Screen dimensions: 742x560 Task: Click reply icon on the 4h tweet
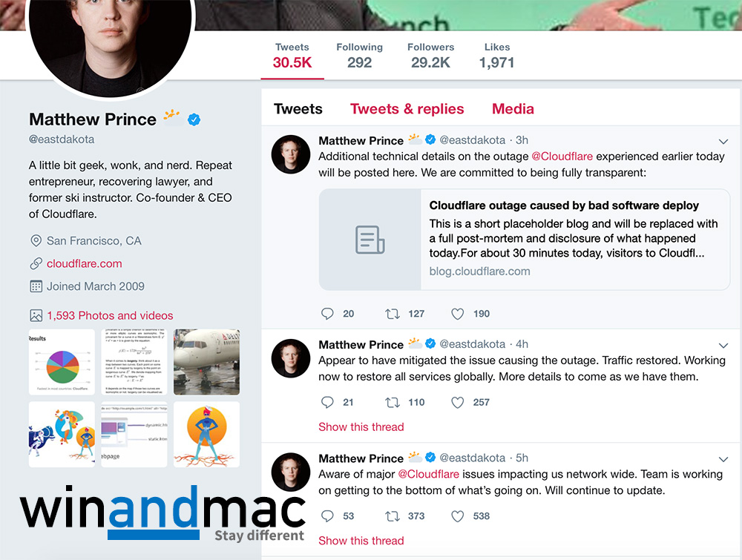tap(327, 402)
